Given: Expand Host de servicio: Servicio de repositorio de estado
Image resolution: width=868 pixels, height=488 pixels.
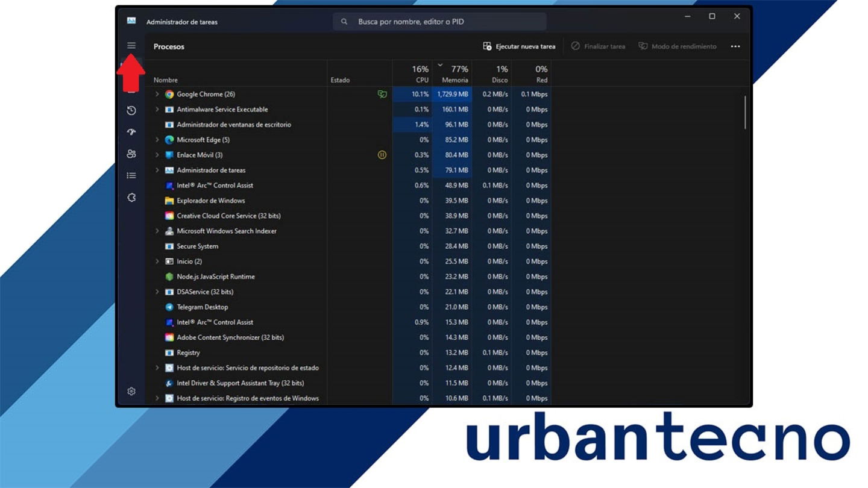Looking at the screenshot, I should click(157, 368).
